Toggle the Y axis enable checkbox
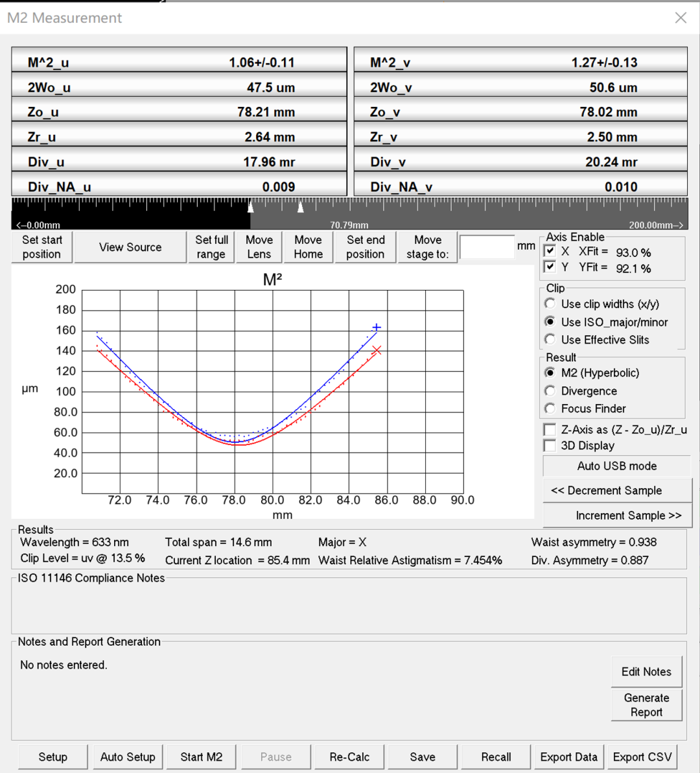The height and width of the screenshot is (773, 700). click(x=550, y=267)
